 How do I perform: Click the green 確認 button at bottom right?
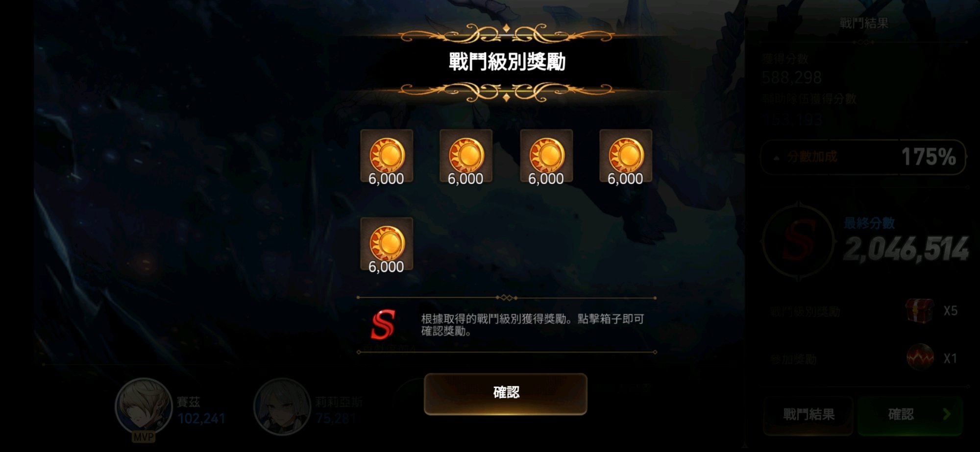pos(910,415)
